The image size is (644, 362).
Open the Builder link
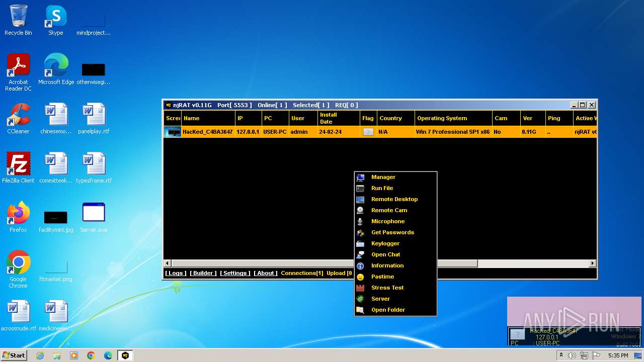(x=203, y=273)
